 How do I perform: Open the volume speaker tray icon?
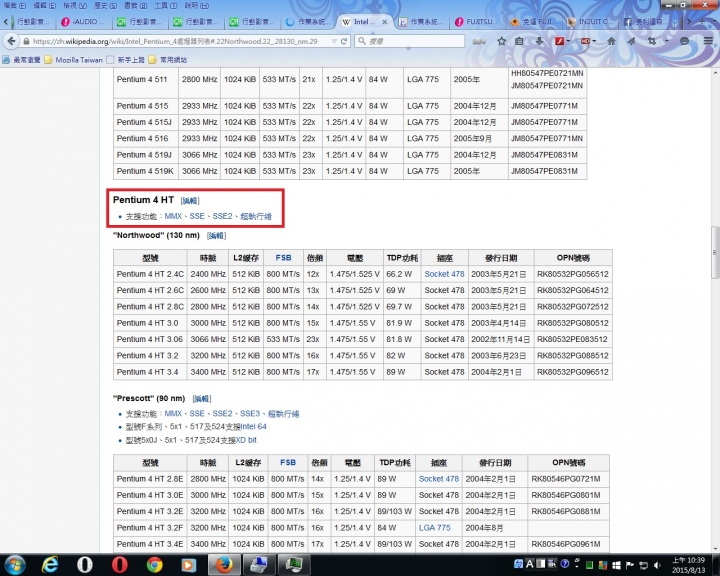tap(657, 565)
